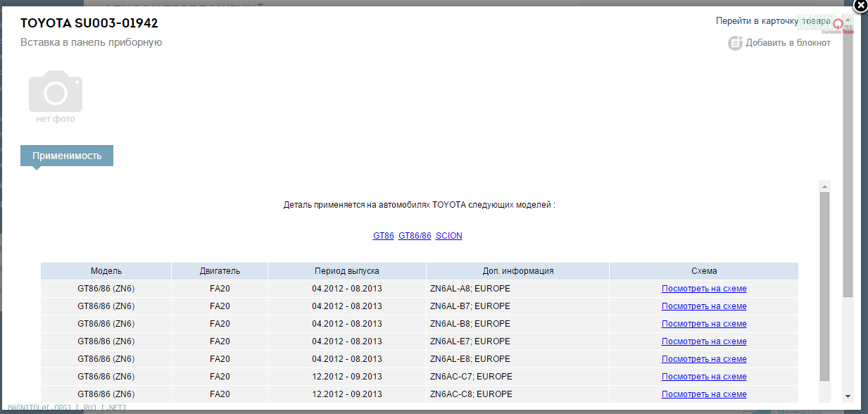View scheme for ZN6AL-B8 row
The image size is (868, 414).
coord(704,324)
